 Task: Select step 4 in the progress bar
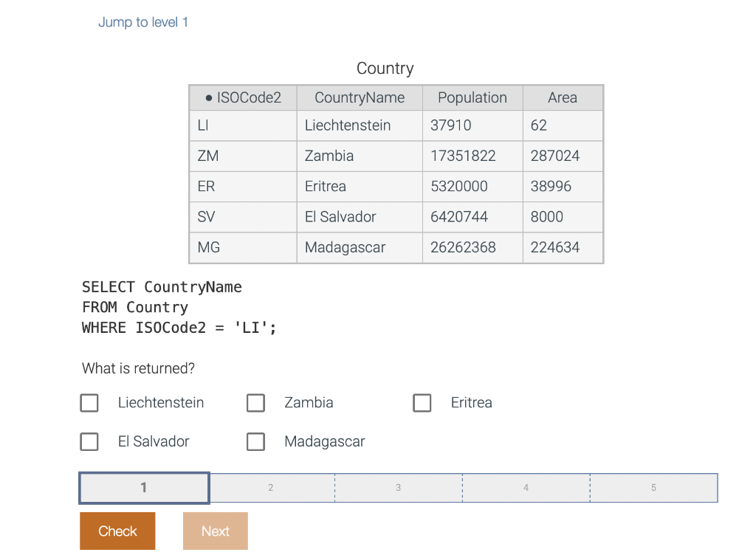(x=526, y=487)
